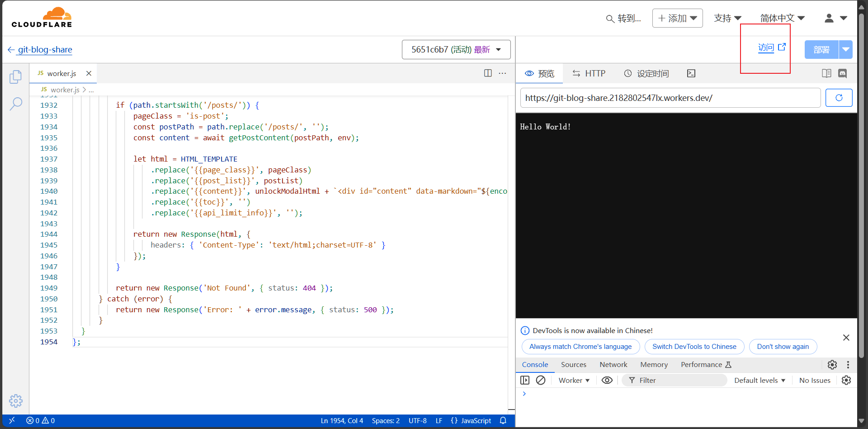Screen dimensions: 868x429
Task: Open the documentation book icon
Action: (x=826, y=73)
